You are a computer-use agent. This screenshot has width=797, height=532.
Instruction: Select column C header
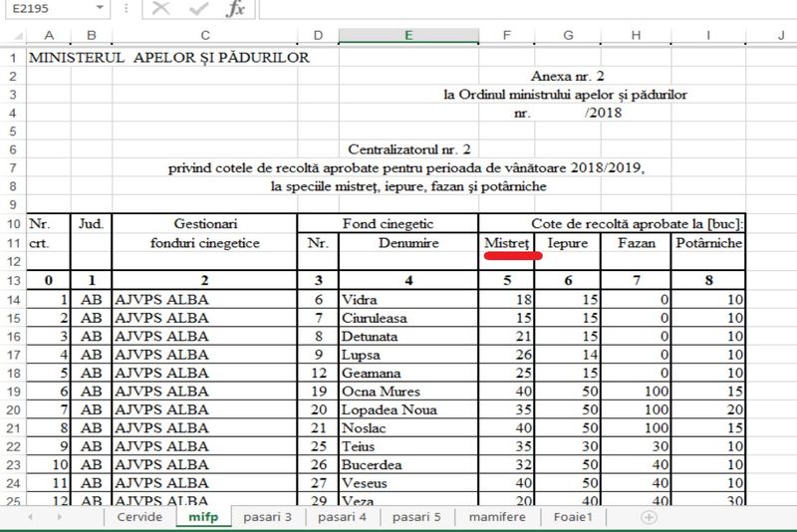(204, 36)
